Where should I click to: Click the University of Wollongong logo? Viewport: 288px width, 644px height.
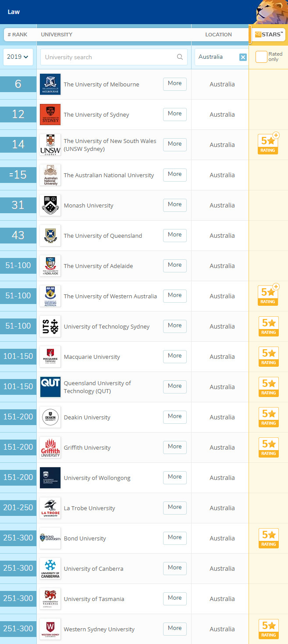[50, 478]
